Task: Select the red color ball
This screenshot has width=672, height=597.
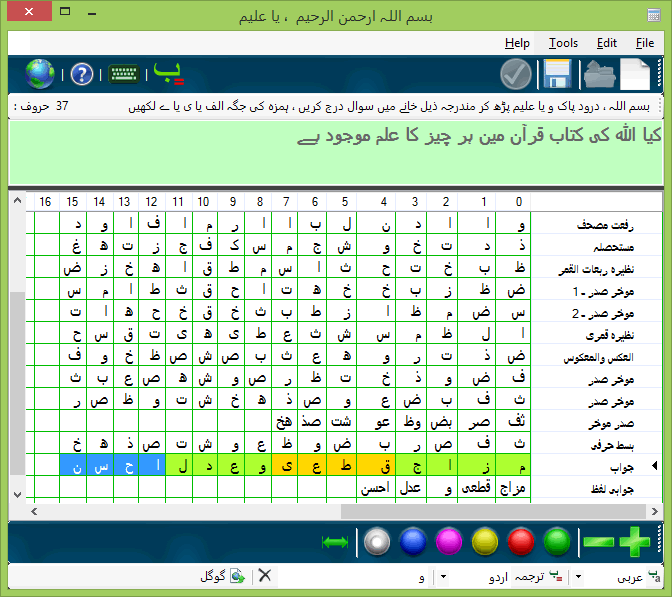Action: tap(521, 542)
